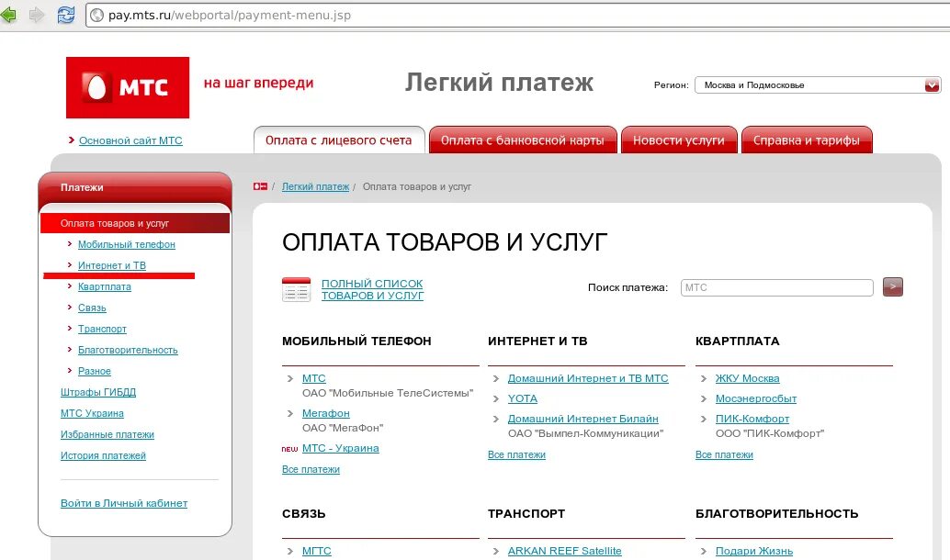Open Мегафон payment link
The height and width of the screenshot is (560, 950).
326,413
